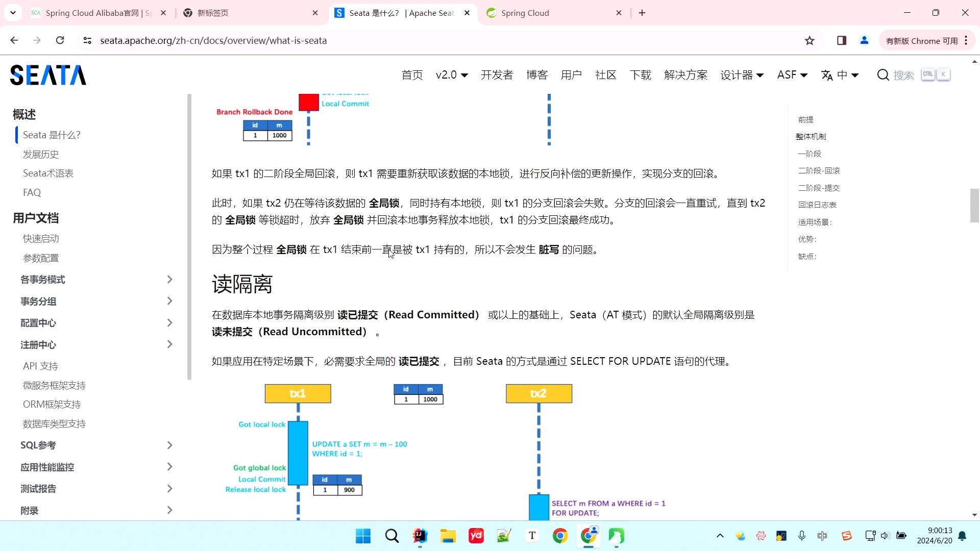Jump to 二阶段-回滚 in table of contents
The width and height of the screenshot is (980, 551).
click(x=819, y=171)
